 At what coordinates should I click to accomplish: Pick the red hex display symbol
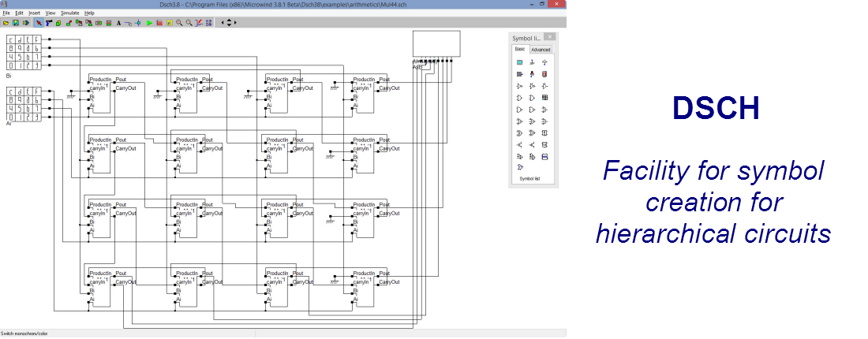(x=544, y=74)
